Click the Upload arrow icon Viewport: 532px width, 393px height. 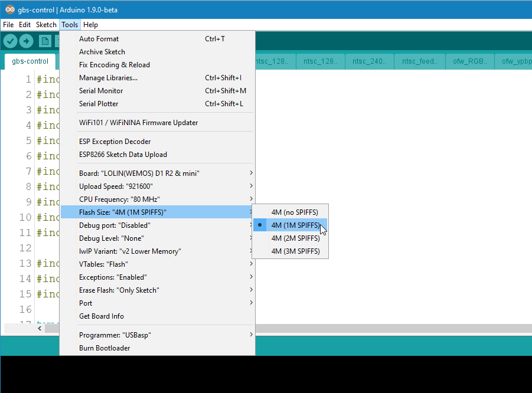tap(26, 41)
